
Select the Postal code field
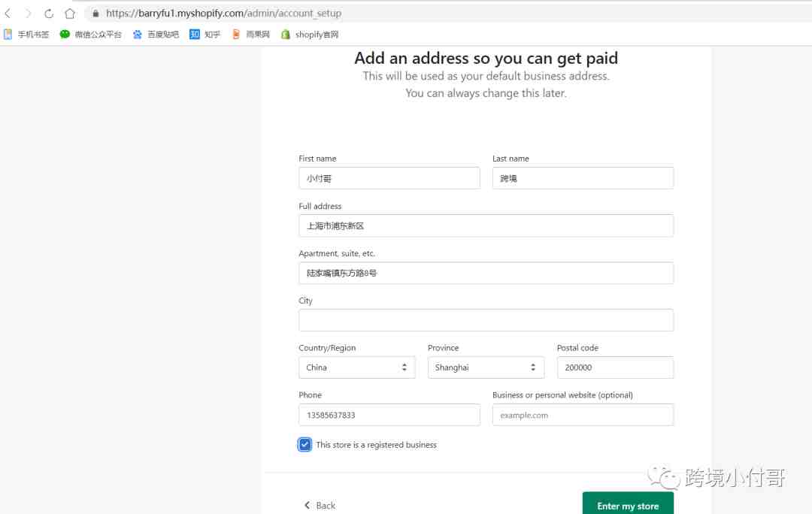615,367
